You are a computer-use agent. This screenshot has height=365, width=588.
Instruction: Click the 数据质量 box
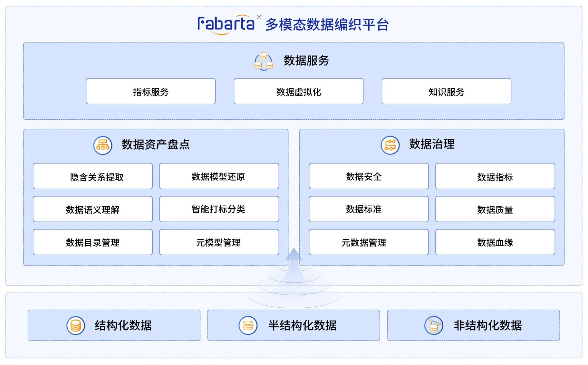[495, 209]
